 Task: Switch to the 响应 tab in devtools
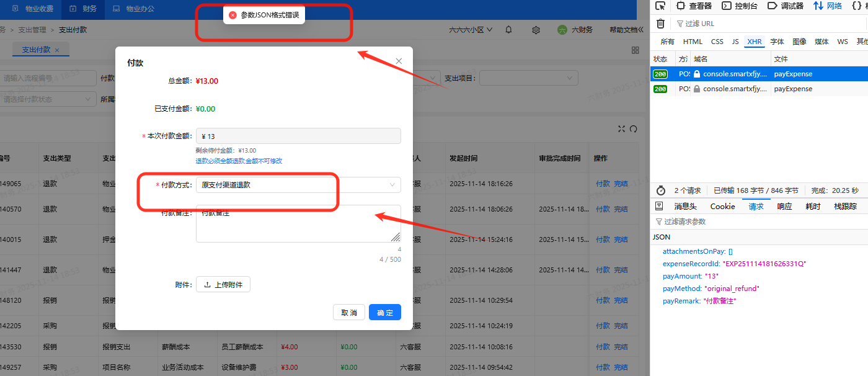[x=784, y=207]
